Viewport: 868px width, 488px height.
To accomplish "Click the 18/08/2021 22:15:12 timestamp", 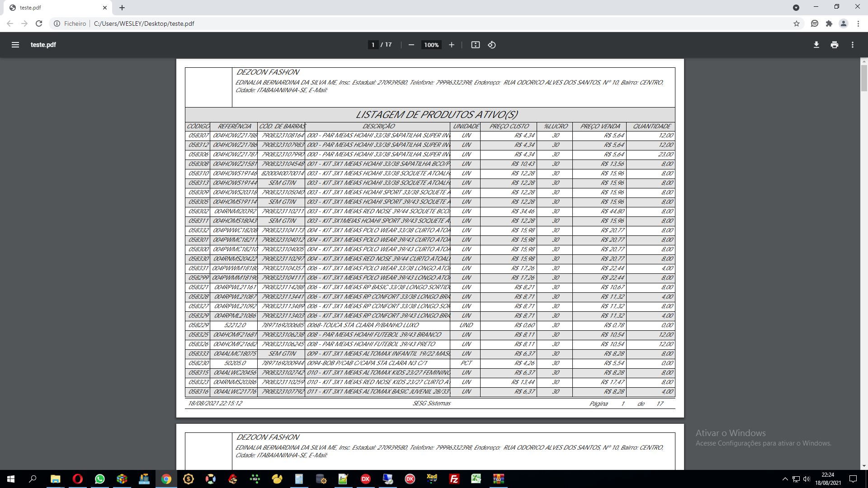I will tap(215, 404).
